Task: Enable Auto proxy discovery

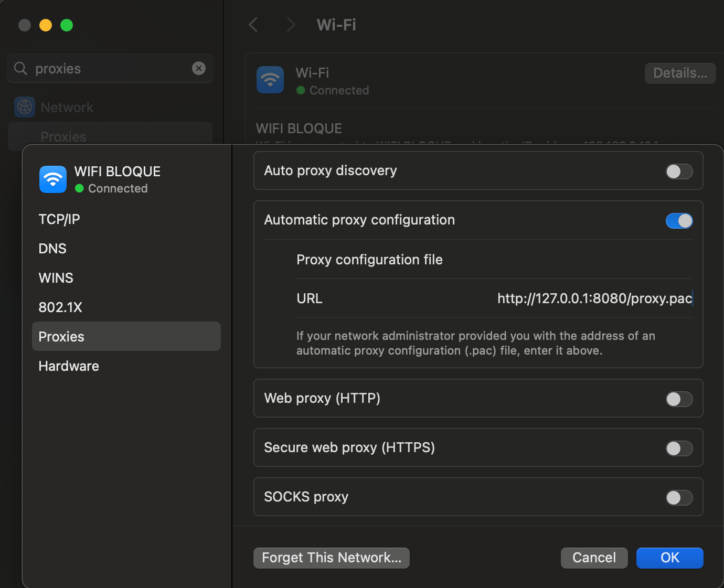Action: pyautogui.click(x=679, y=172)
